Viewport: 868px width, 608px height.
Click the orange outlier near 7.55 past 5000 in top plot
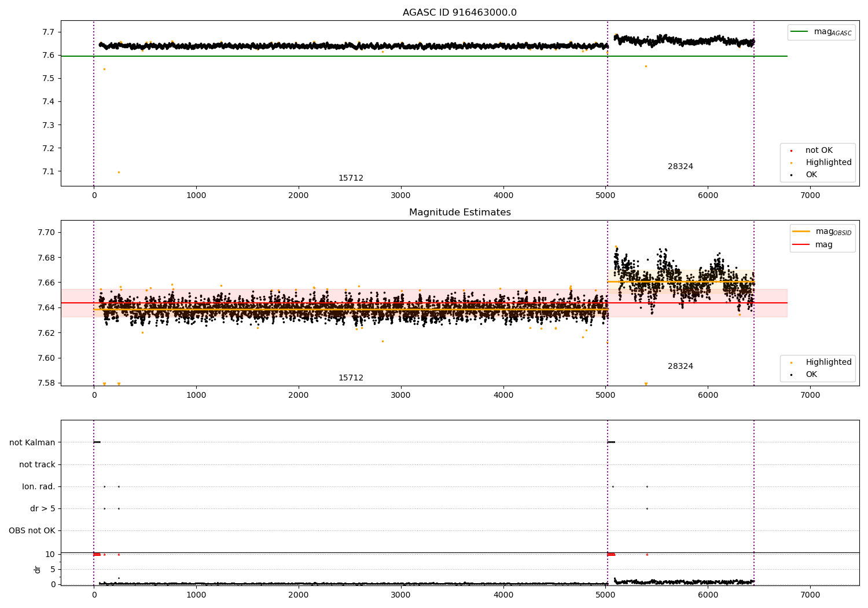(646, 66)
